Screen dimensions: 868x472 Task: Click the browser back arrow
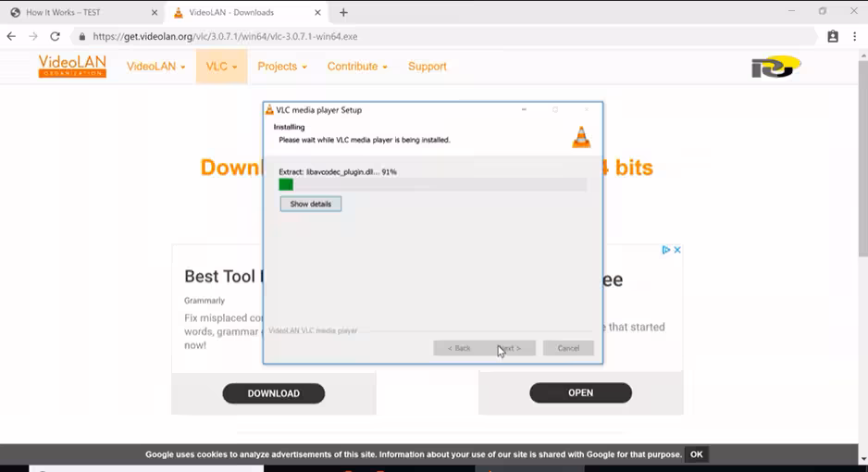(x=12, y=36)
